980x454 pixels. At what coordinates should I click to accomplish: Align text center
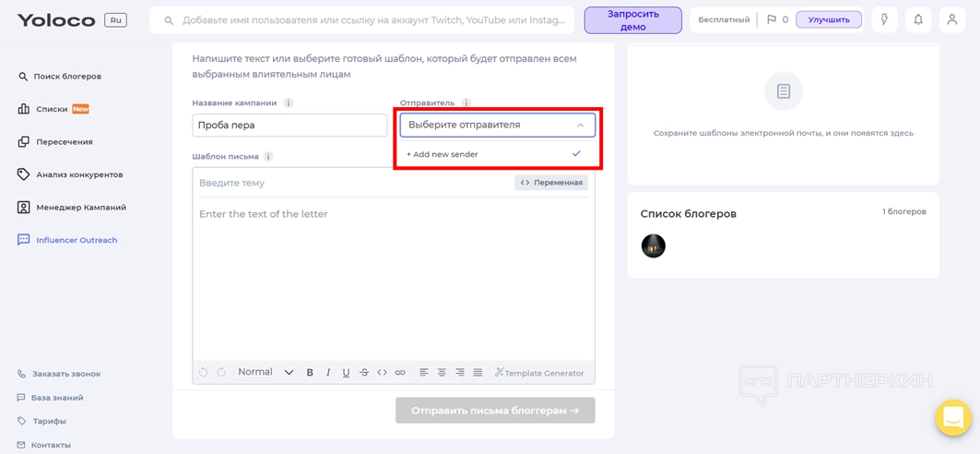pos(442,373)
